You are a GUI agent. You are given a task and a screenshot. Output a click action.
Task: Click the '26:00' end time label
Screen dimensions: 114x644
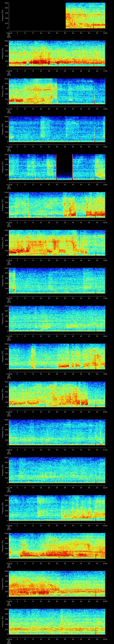click(x=105, y=639)
